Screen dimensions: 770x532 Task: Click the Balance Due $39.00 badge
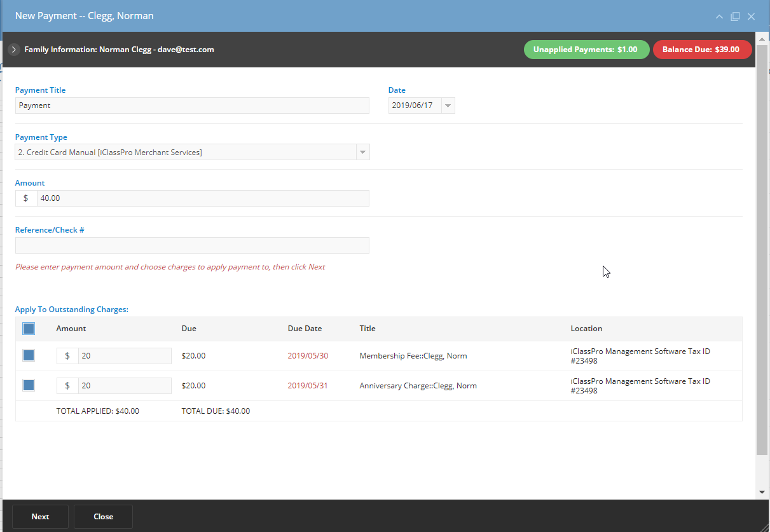tap(702, 50)
